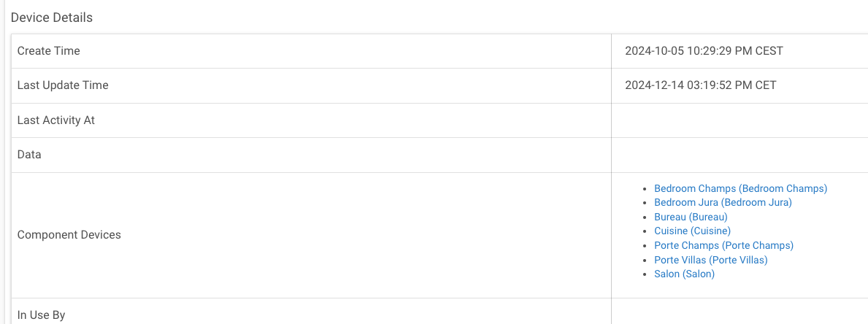The image size is (868, 324).
Task: Click the Last Activity At label
Action: click(56, 120)
